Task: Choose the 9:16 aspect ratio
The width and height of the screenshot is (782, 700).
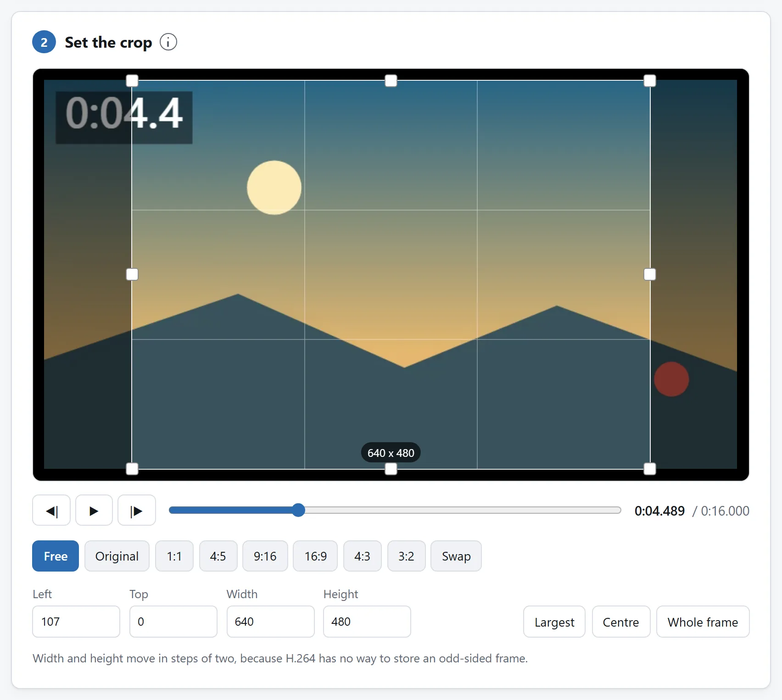Action: pos(265,556)
